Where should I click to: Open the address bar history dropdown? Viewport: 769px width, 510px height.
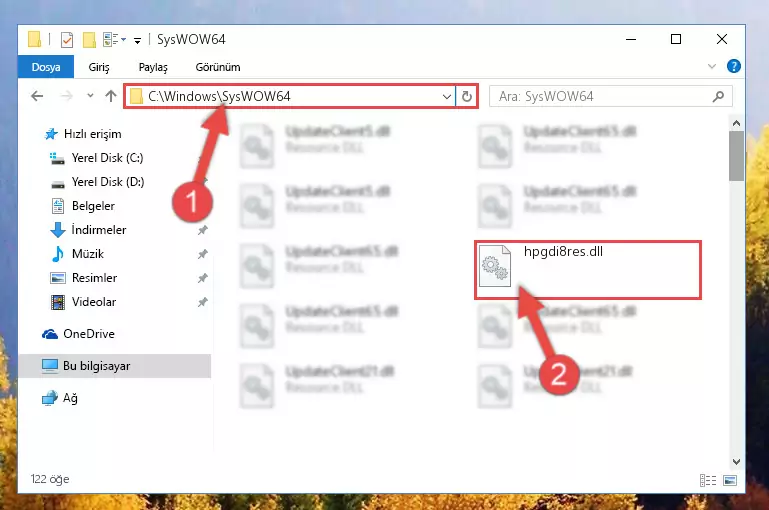(446, 96)
